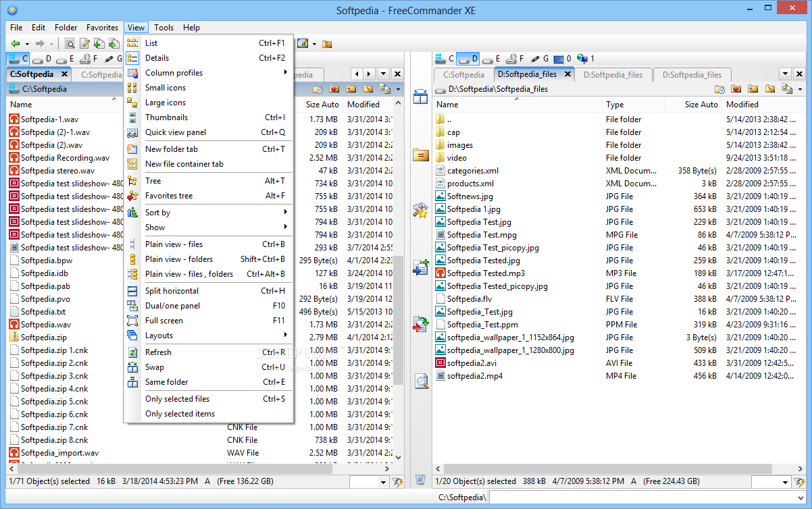Viewport: 812px width, 509px height.
Task: Open left status bar filter combo box
Action: [x=369, y=481]
